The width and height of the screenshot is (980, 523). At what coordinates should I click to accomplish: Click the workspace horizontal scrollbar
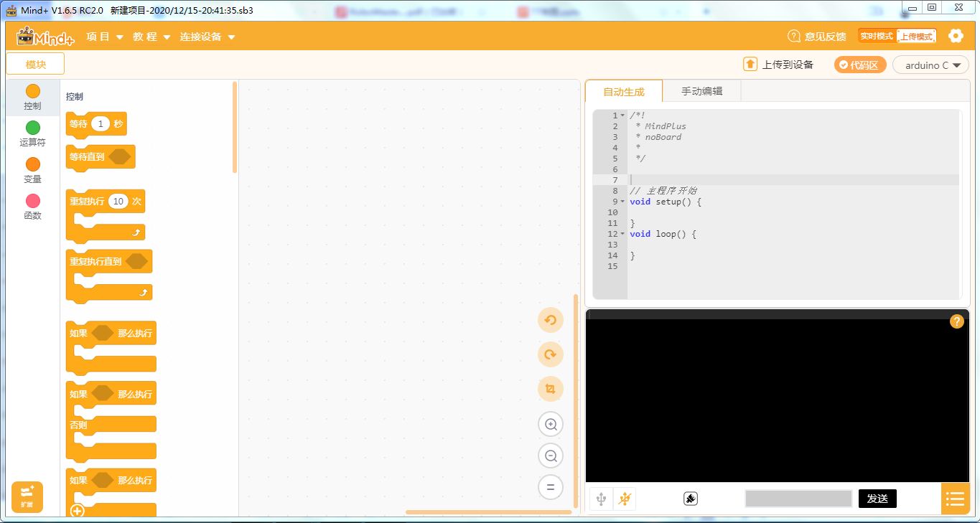point(488,512)
